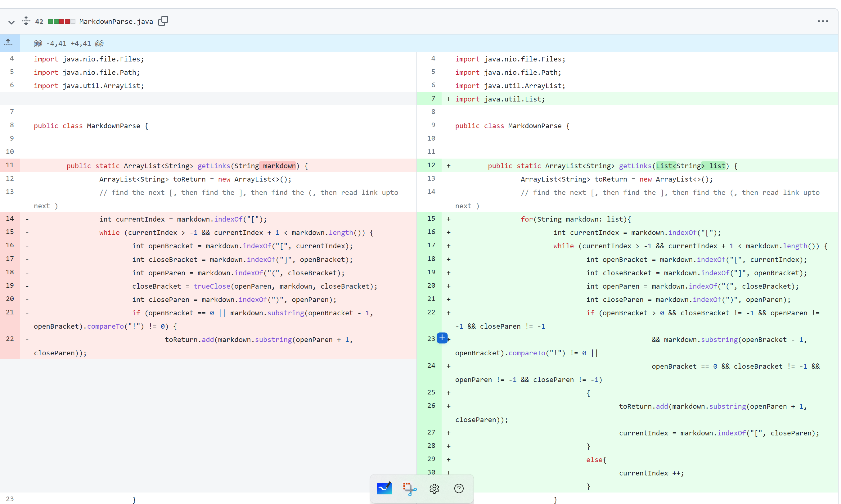841x504 pixels.
Task: Click removed line number 14
Action: (10, 218)
